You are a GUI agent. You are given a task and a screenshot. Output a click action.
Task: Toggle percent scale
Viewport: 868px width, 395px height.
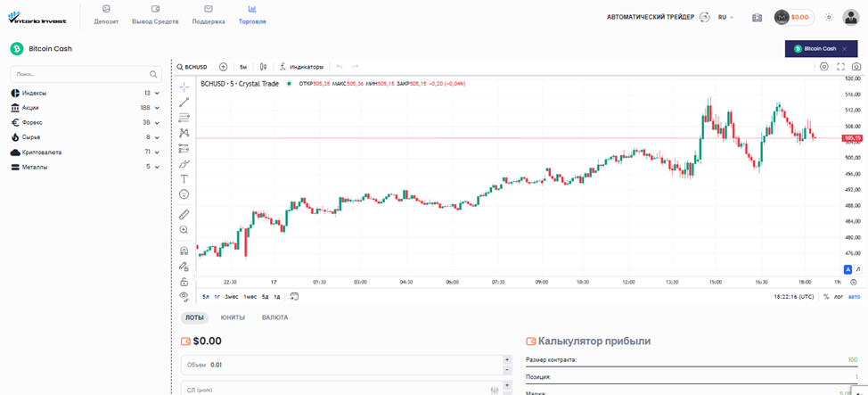point(826,296)
